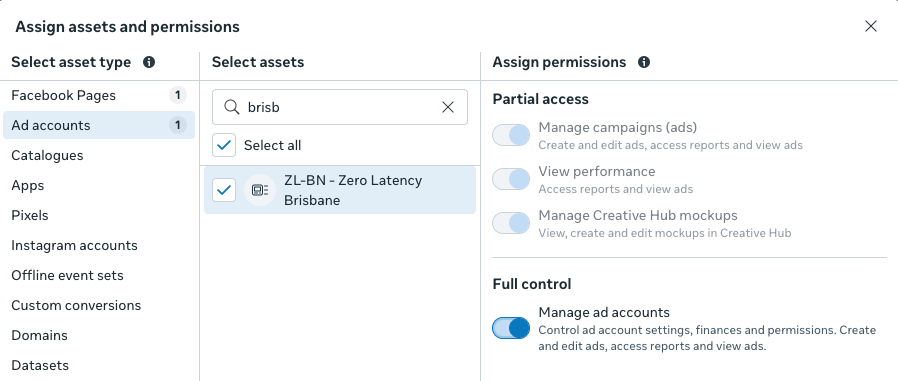The height and width of the screenshot is (381, 898).
Task: Uncheck the Select all checkbox
Action: click(x=224, y=146)
